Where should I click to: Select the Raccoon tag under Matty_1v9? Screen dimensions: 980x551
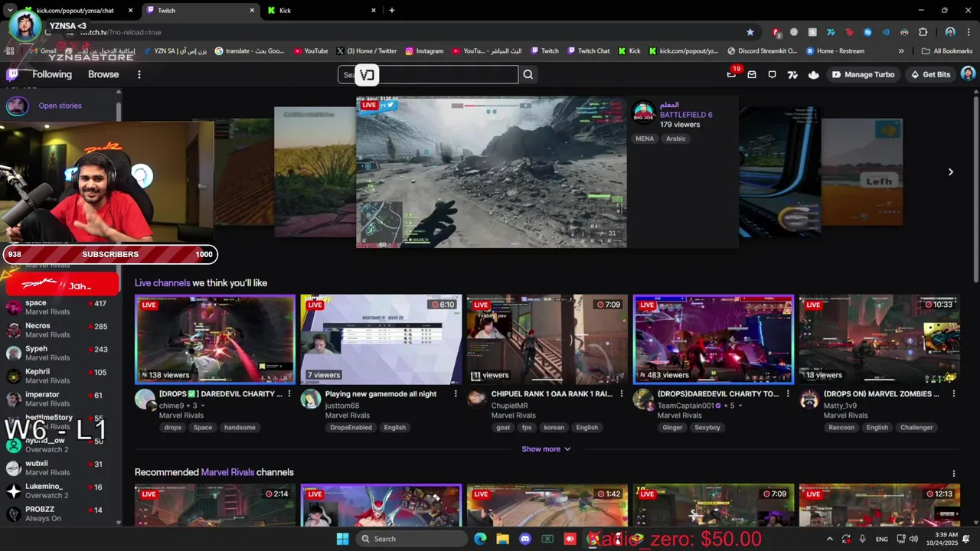coord(841,428)
